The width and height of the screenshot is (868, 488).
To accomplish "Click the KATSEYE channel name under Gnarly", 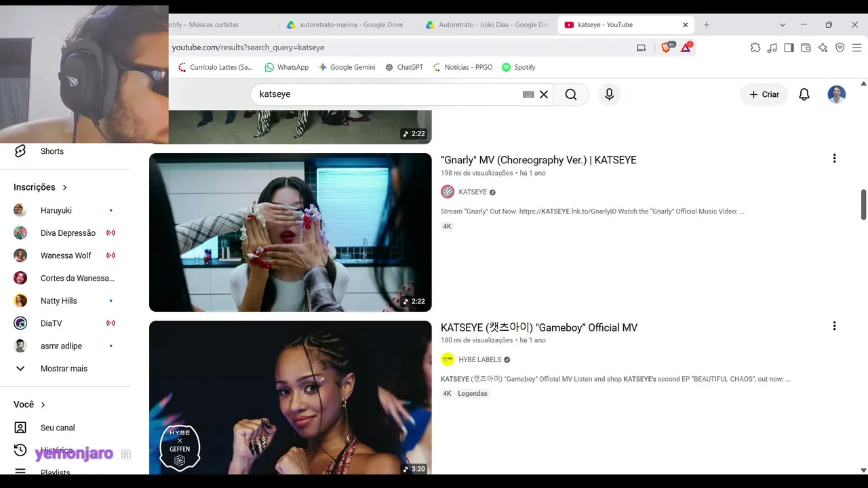I will point(473,192).
